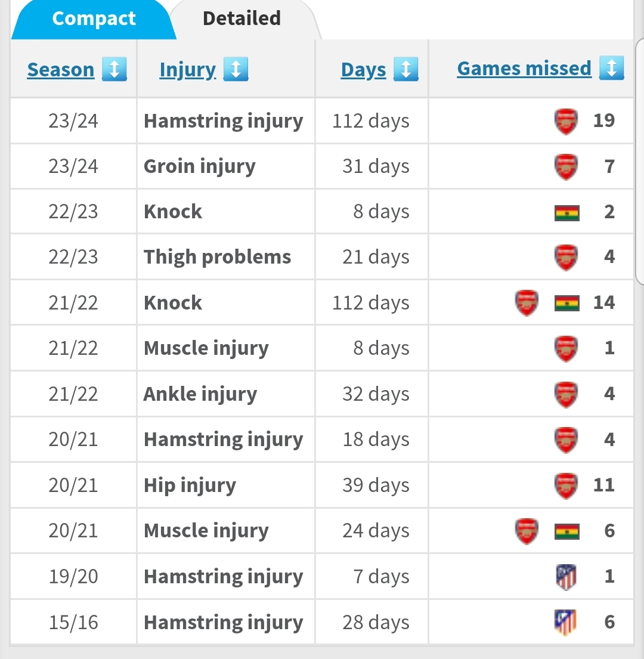The width and height of the screenshot is (644, 659).
Task: Sort by the Games missed header
Action: 524,69
